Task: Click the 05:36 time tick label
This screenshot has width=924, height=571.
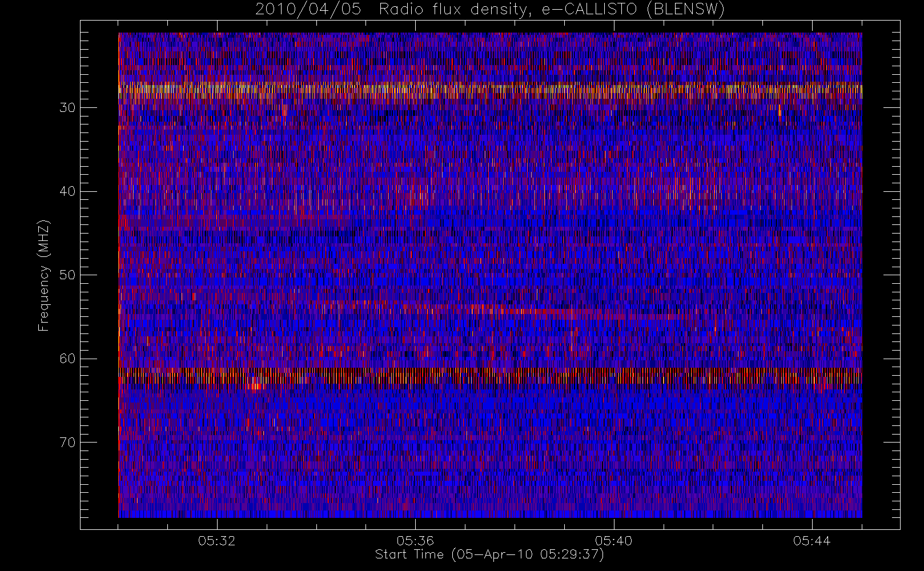Action: coord(415,541)
